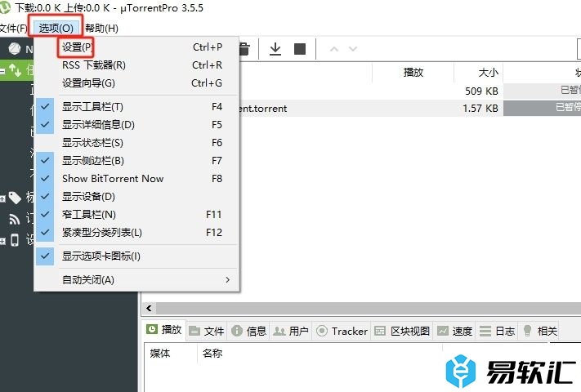Switch to the 速度 tab
Viewport: 581px width, 392px height.
(x=454, y=331)
